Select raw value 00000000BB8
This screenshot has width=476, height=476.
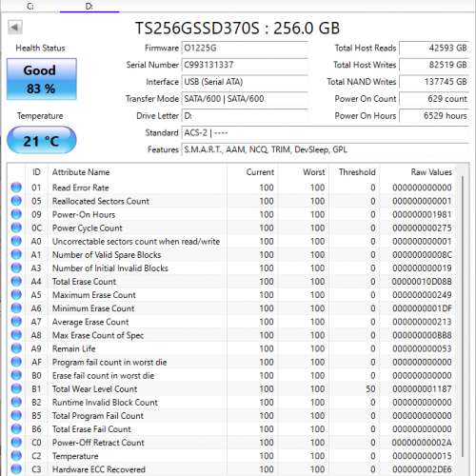pyautogui.click(x=422, y=335)
